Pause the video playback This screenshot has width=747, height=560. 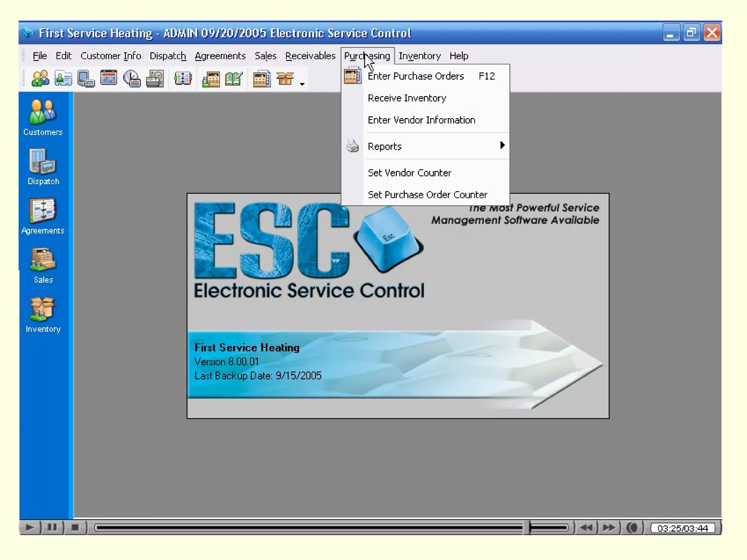coord(52,528)
